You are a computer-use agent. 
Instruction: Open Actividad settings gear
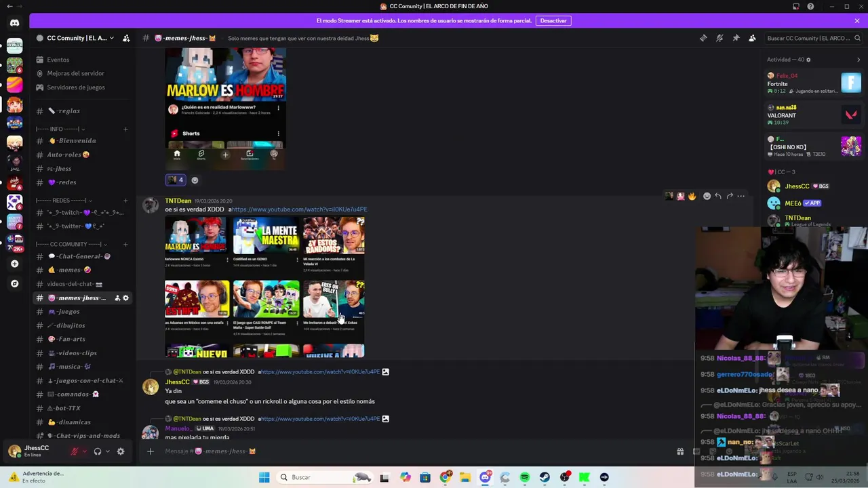coord(808,60)
